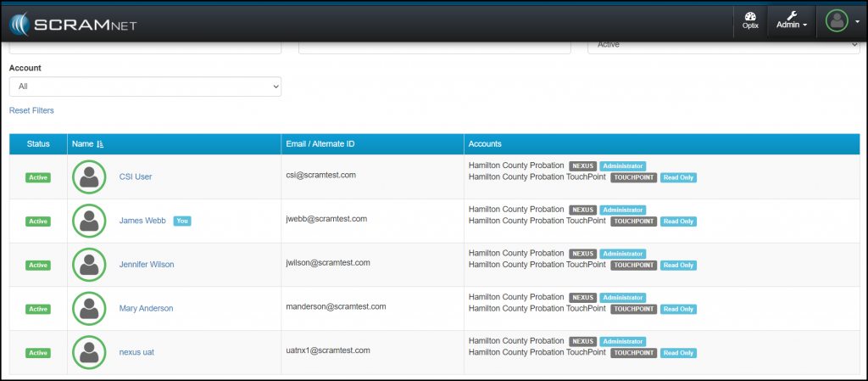Click Mary Anderson's profile avatar

pyautogui.click(x=89, y=308)
